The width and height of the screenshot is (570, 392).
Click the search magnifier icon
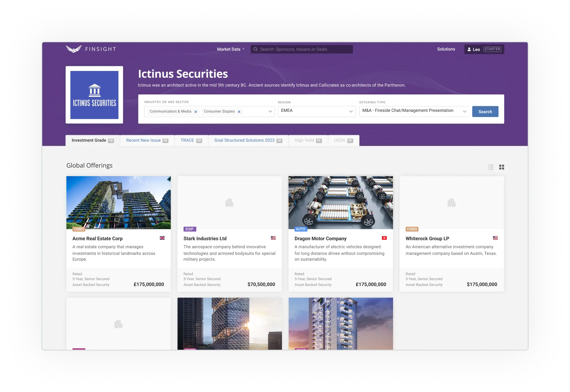coord(256,49)
